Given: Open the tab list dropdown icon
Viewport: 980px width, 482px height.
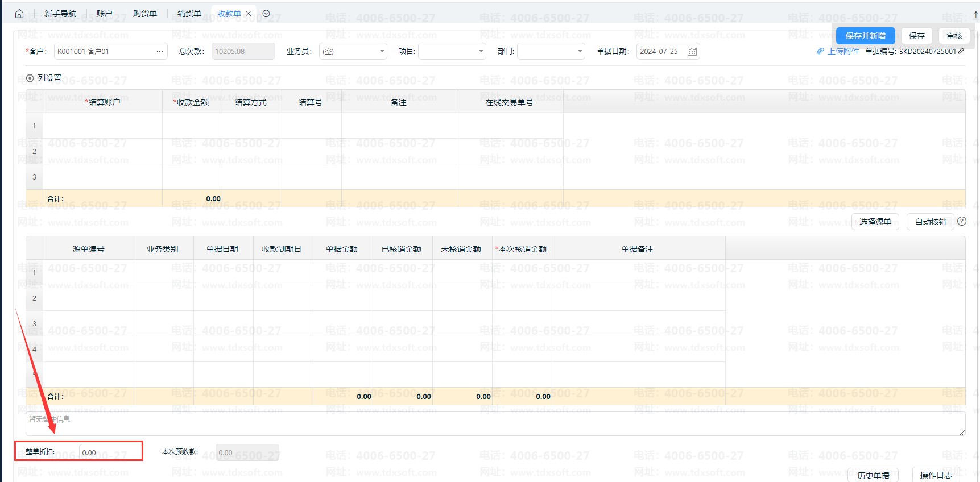Looking at the screenshot, I should point(266,14).
